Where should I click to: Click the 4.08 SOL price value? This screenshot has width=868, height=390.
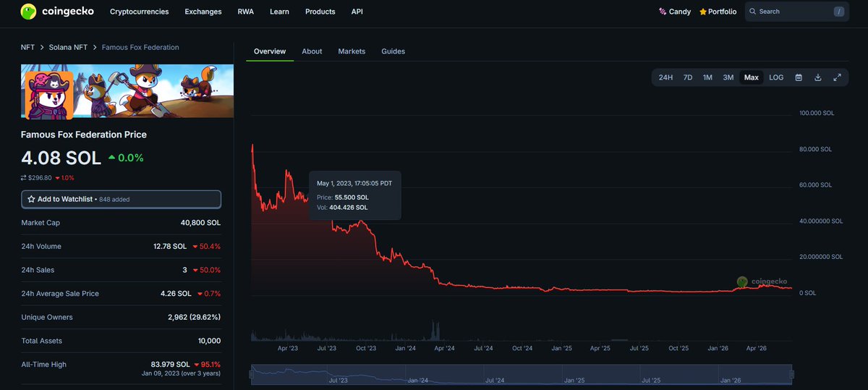tap(61, 157)
